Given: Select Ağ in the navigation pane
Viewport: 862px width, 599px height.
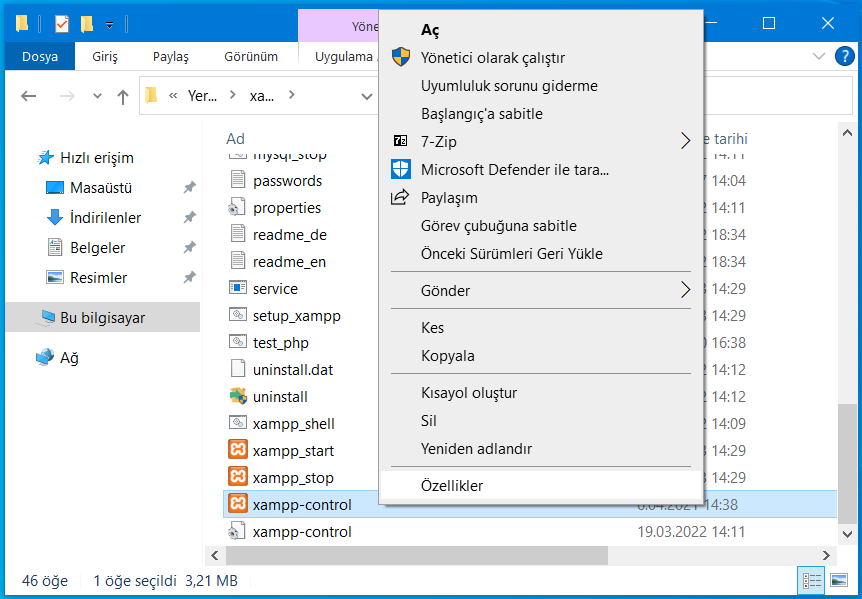Looking at the screenshot, I should coord(69,358).
